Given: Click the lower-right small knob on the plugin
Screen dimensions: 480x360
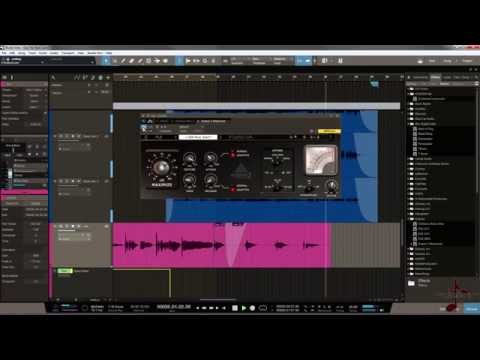Looking at the screenshot, I should tap(211, 181).
